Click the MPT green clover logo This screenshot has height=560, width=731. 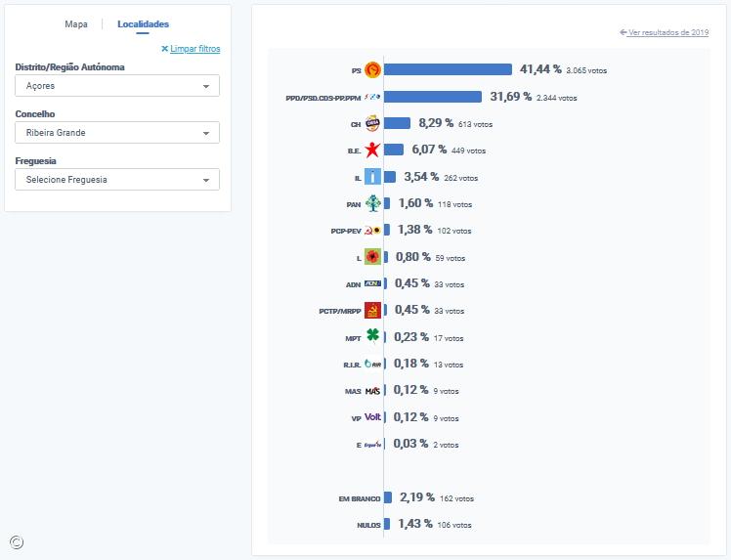pos(372,337)
